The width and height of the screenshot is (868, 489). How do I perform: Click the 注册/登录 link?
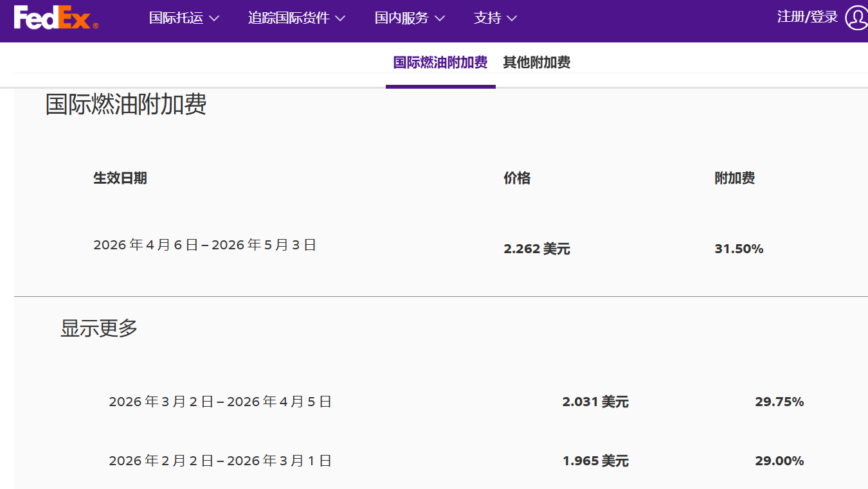click(x=806, y=18)
